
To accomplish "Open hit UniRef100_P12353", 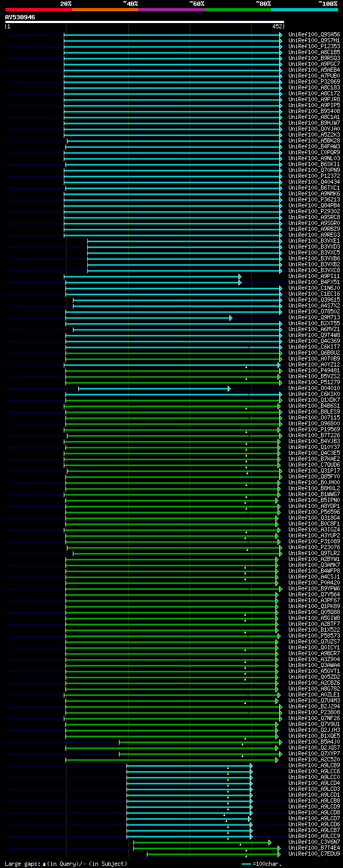I will [x=314, y=46].
